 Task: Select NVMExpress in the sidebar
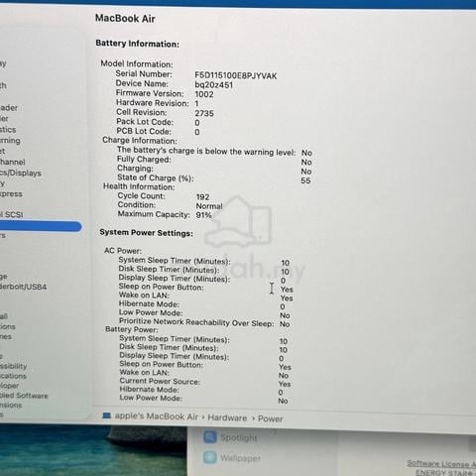click(x=11, y=193)
